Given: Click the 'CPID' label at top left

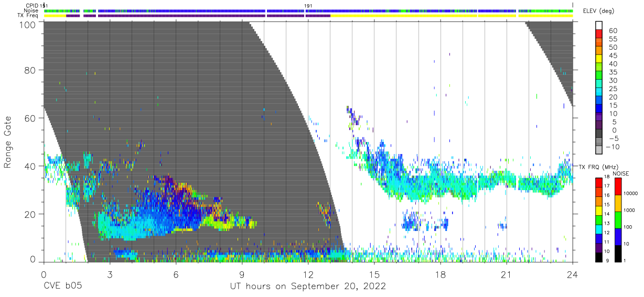Looking at the screenshot, I should point(32,6).
